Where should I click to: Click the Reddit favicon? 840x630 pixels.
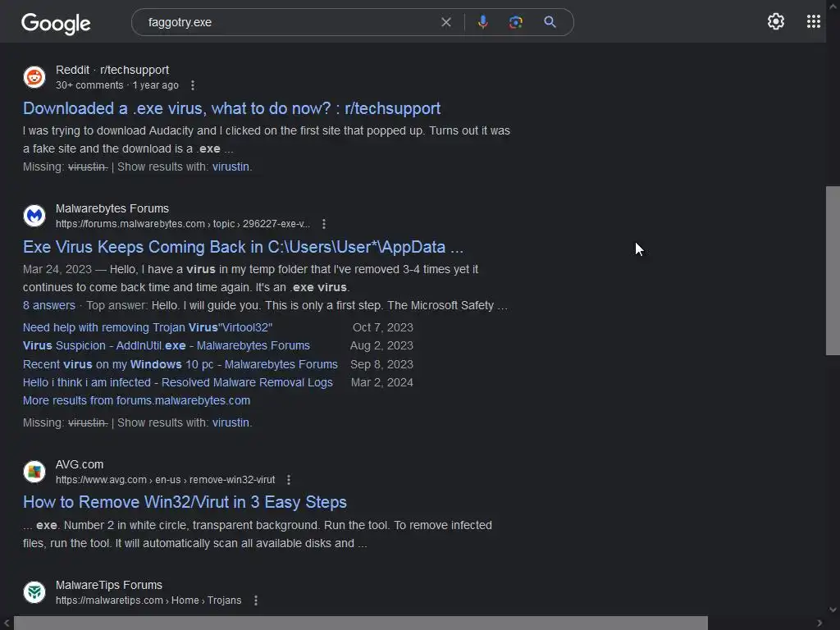point(34,77)
